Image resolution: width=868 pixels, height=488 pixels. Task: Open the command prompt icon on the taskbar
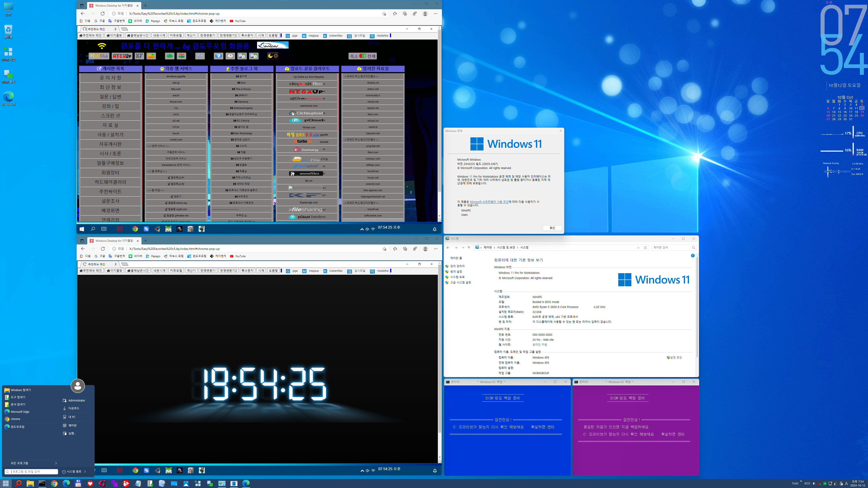coord(42,483)
